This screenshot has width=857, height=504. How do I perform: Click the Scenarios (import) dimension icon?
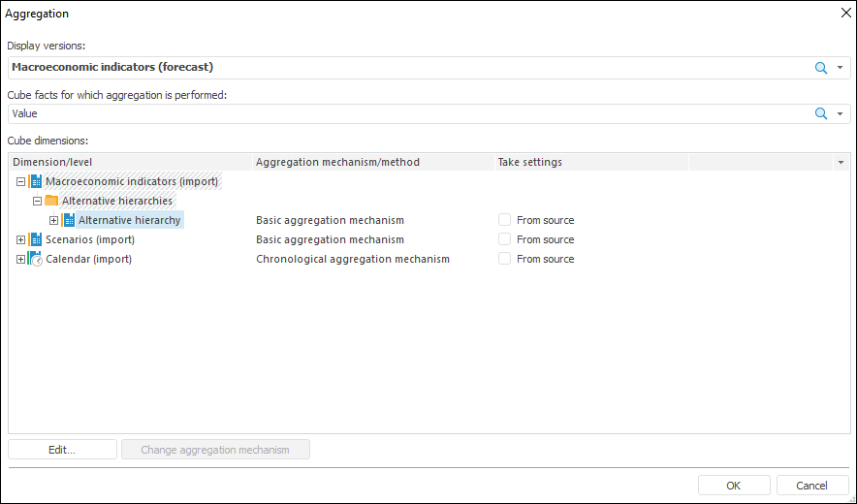point(36,239)
